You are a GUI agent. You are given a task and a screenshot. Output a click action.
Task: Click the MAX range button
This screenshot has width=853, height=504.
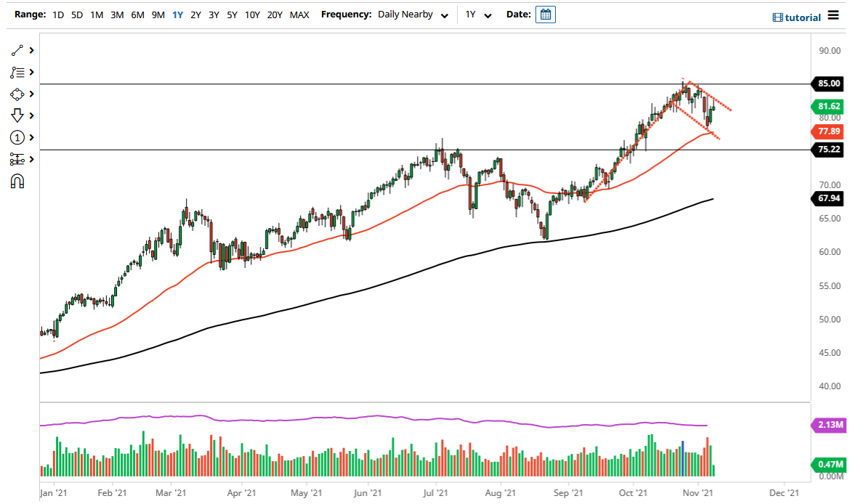(x=299, y=14)
